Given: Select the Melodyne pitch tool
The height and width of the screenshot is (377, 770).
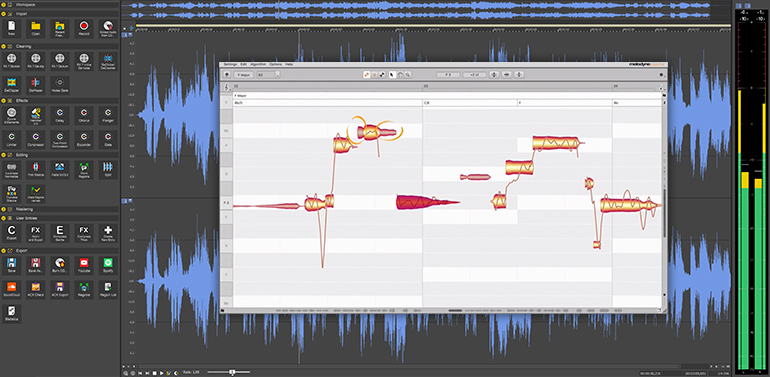Looking at the screenshot, I should pos(366,75).
